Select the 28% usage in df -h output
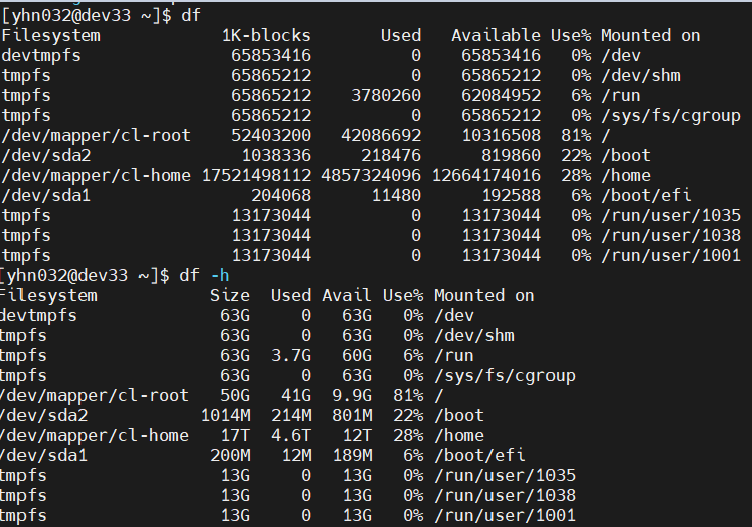The width and height of the screenshot is (752, 527). pyautogui.click(x=408, y=435)
